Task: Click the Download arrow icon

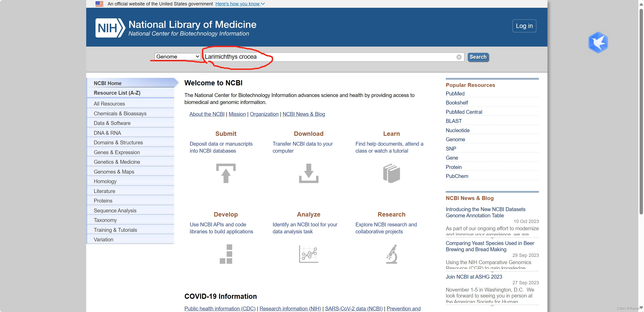Action: tap(309, 173)
